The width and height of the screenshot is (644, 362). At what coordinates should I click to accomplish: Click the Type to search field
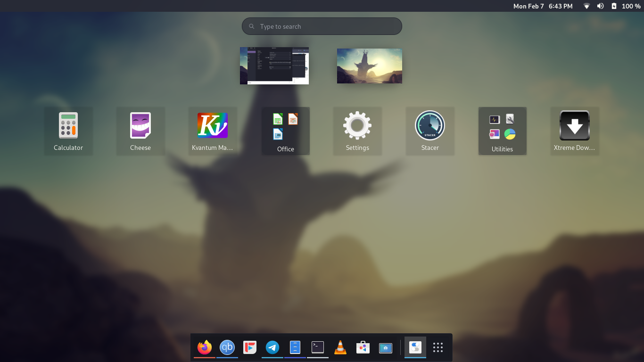tap(322, 26)
